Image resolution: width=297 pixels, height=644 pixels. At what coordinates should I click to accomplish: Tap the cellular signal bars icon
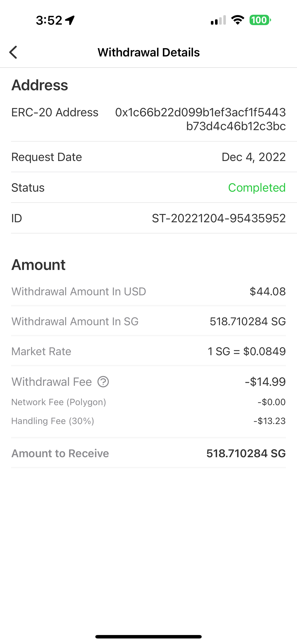[218, 20]
